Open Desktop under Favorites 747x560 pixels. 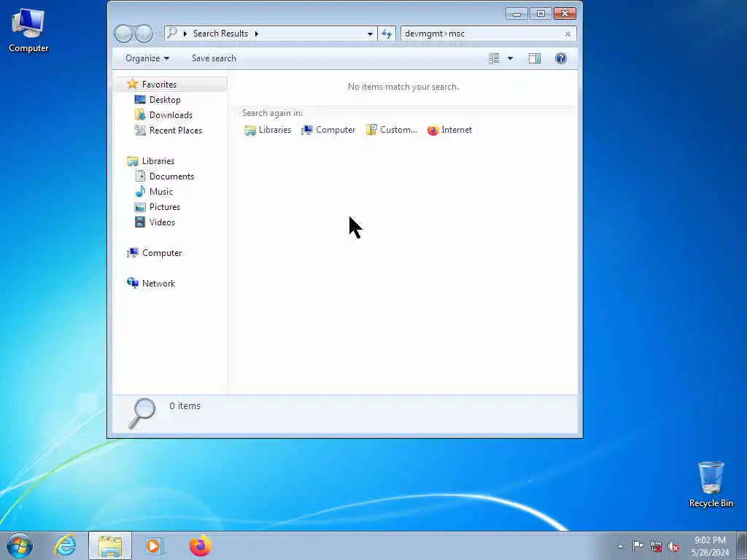[x=165, y=99]
